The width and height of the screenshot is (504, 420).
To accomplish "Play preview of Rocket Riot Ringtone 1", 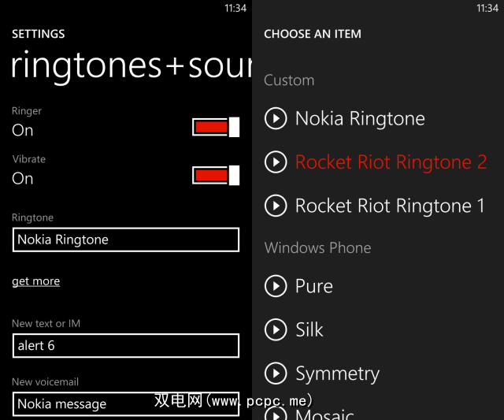I will point(276,206).
